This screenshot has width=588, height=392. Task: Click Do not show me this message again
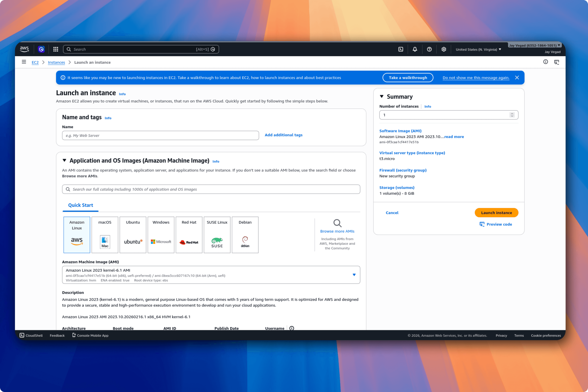476,78
